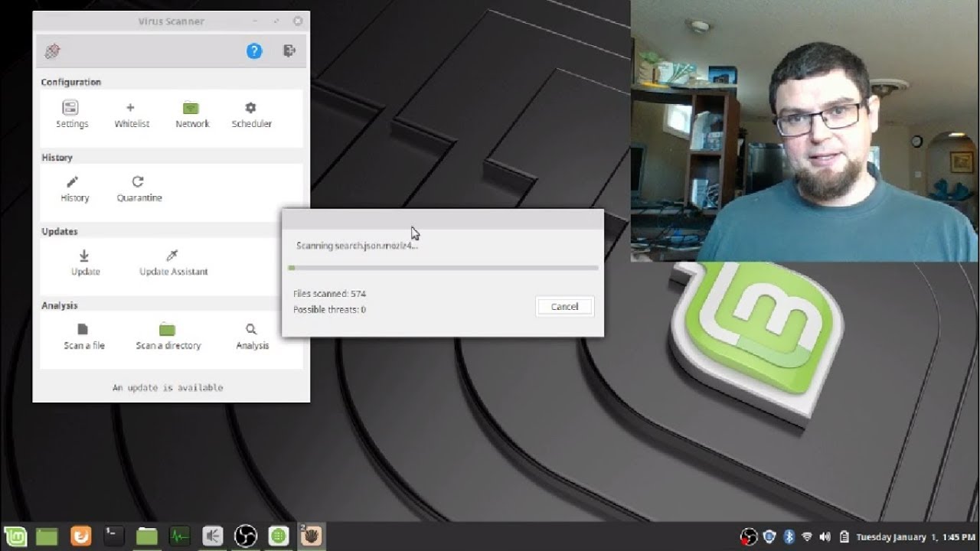The height and width of the screenshot is (551, 980).
Task: Open the Network configuration
Action: tap(191, 114)
